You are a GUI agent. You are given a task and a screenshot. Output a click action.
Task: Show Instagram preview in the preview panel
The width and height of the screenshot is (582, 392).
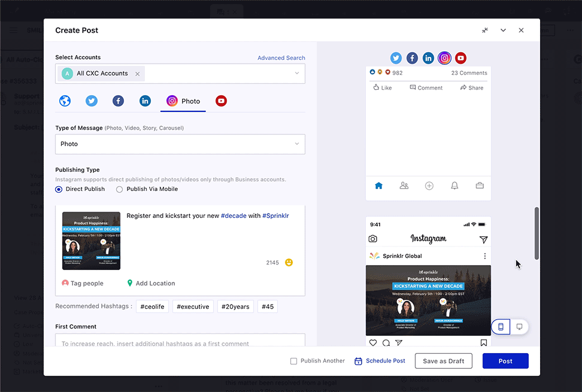coord(444,58)
